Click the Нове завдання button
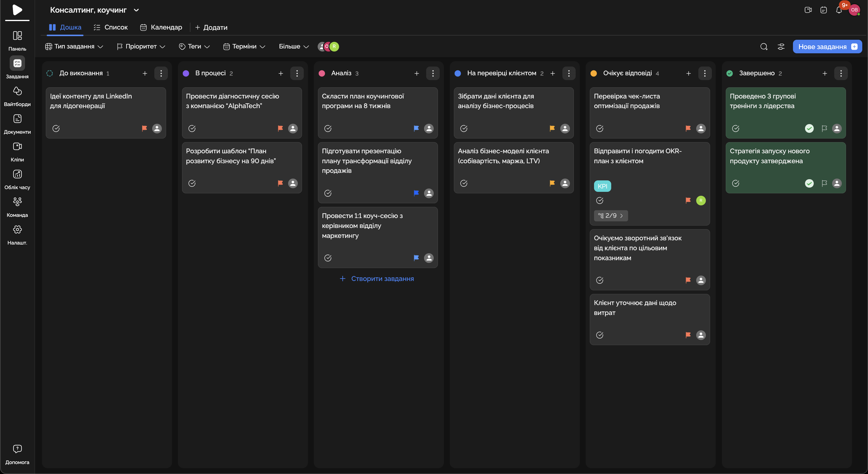 pos(827,46)
